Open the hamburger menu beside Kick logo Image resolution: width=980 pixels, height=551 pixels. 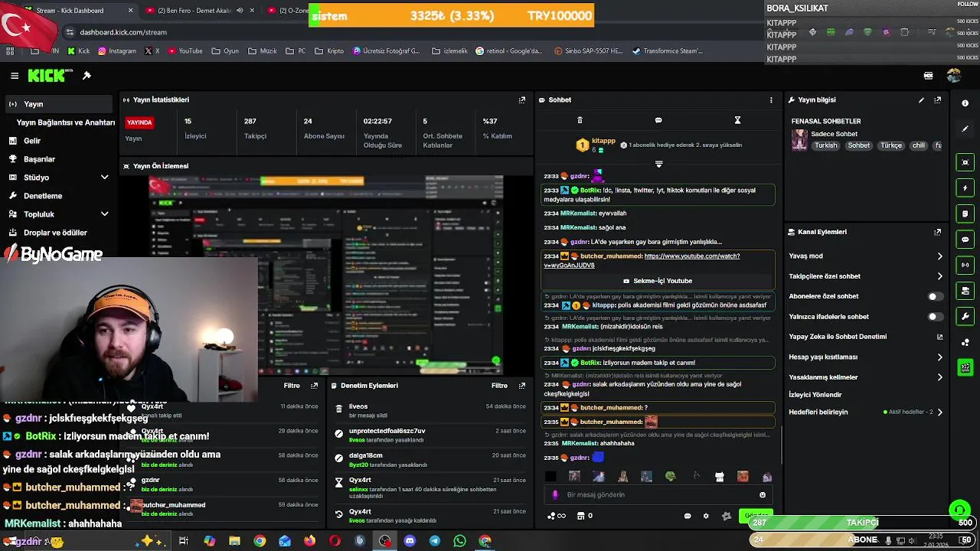(x=15, y=76)
